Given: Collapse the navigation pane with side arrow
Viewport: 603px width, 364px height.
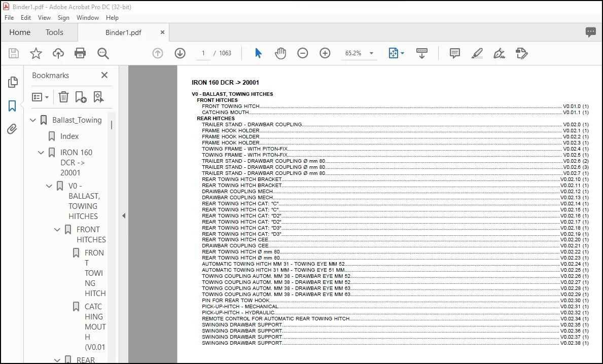Looking at the screenshot, I should pyautogui.click(x=124, y=215).
